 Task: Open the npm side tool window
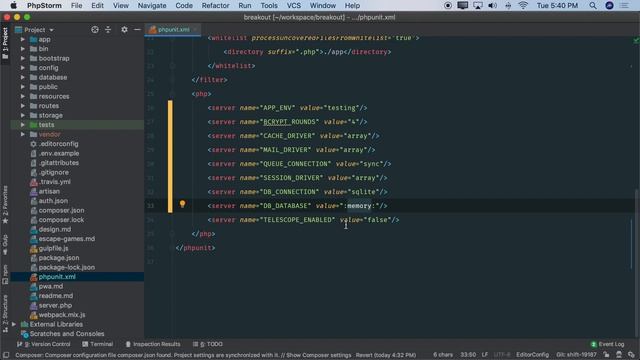[5, 274]
